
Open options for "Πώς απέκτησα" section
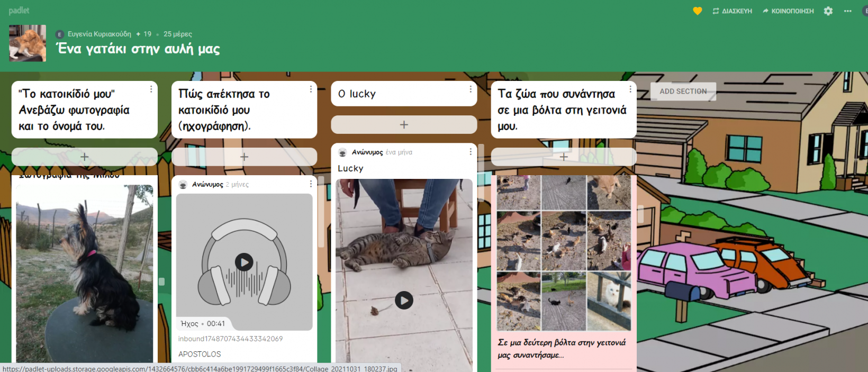311,89
